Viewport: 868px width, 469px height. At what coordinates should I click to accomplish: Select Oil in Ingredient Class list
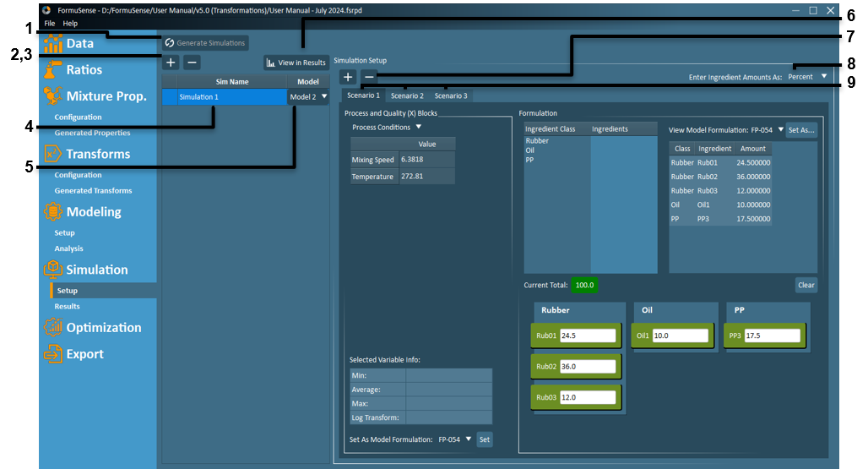point(529,150)
